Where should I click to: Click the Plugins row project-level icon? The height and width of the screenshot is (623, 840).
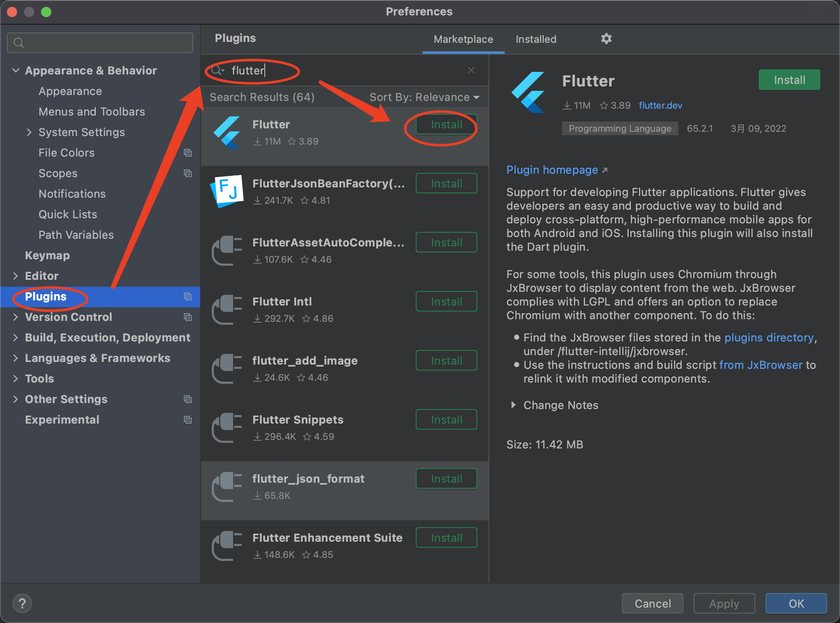(x=187, y=297)
